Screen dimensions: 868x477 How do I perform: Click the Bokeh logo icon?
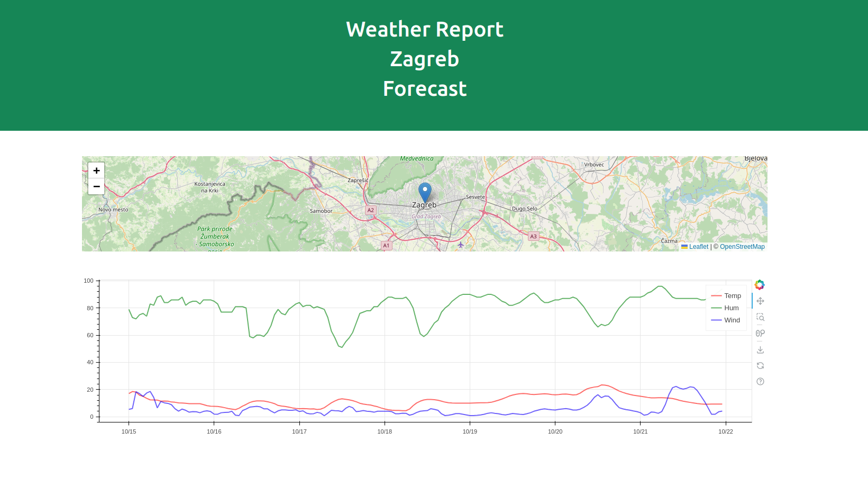coord(760,285)
